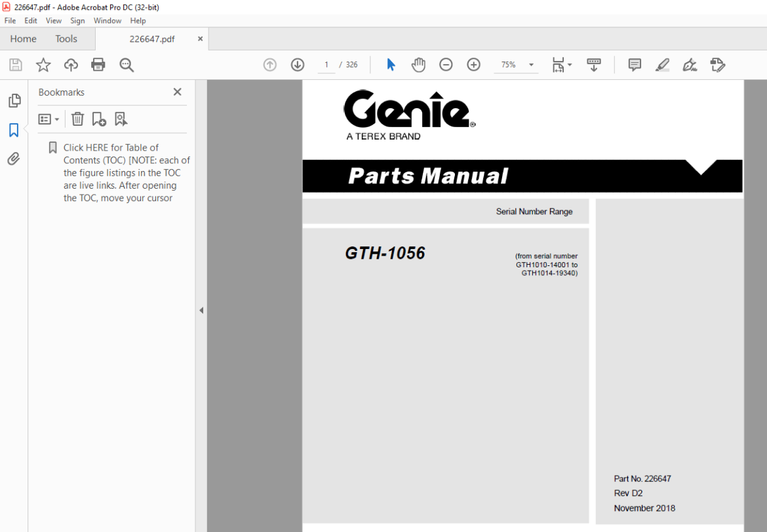Viewport: 767px width, 532px height.
Task: Open the zoom level dropdown arrow
Action: pyautogui.click(x=531, y=65)
